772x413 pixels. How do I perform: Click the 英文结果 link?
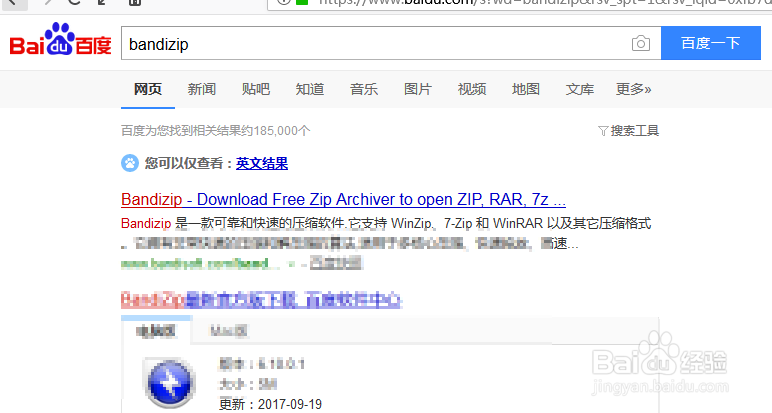click(262, 163)
